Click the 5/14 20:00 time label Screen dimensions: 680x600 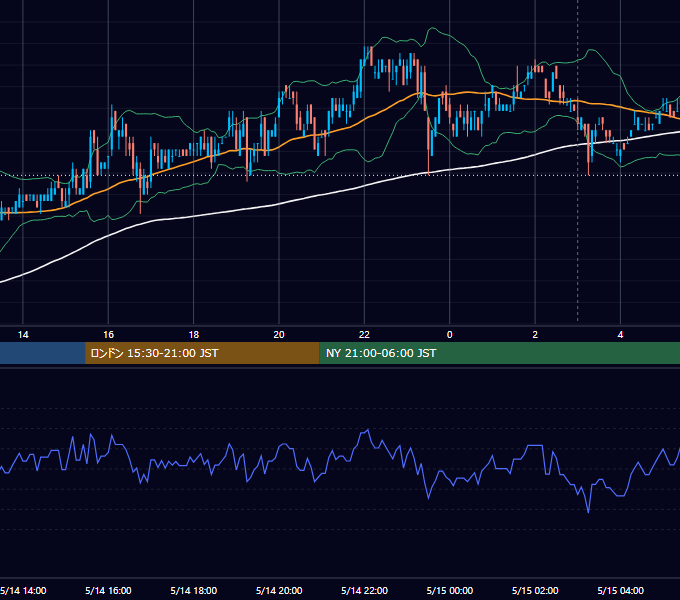pyautogui.click(x=279, y=590)
